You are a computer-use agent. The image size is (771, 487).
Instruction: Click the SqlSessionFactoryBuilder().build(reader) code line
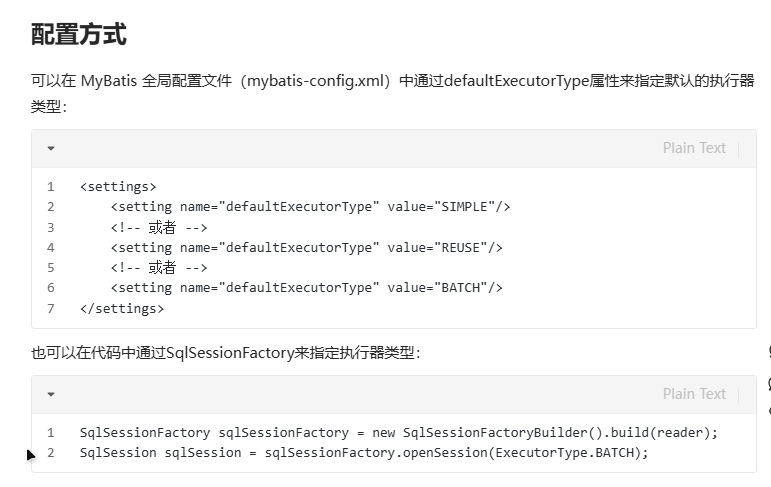click(x=399, y=432)
